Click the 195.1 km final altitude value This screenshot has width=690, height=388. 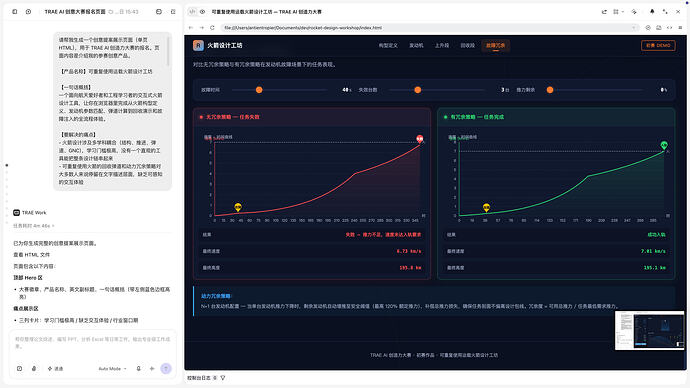click(x=654, y=267)
